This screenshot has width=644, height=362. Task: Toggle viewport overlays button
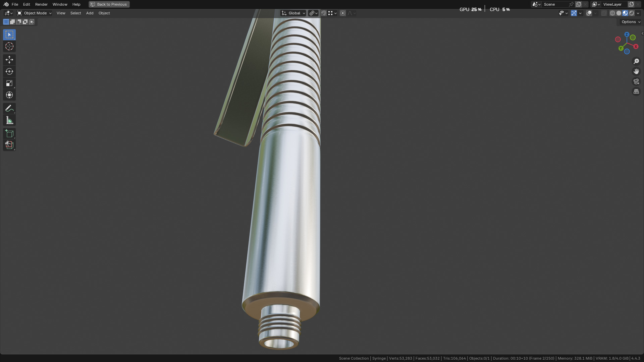tap(589, 13)
